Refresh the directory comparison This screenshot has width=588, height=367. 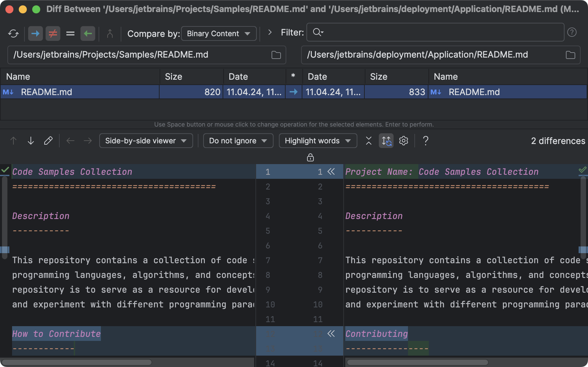pyautogui.click(x=13, y=33)
